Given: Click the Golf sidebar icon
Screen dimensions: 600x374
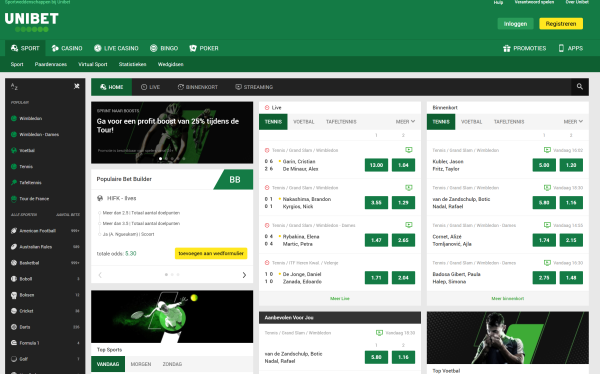Looking at the screenshot, I should click(x=14, y=359).
